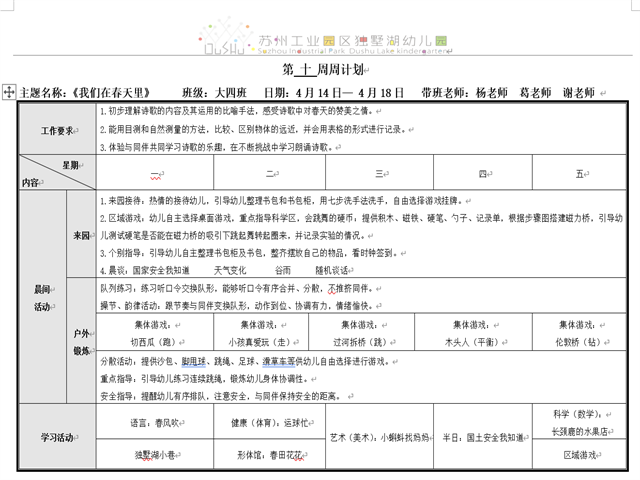Click the date 4月14日—4月18日

pos(350,93)
